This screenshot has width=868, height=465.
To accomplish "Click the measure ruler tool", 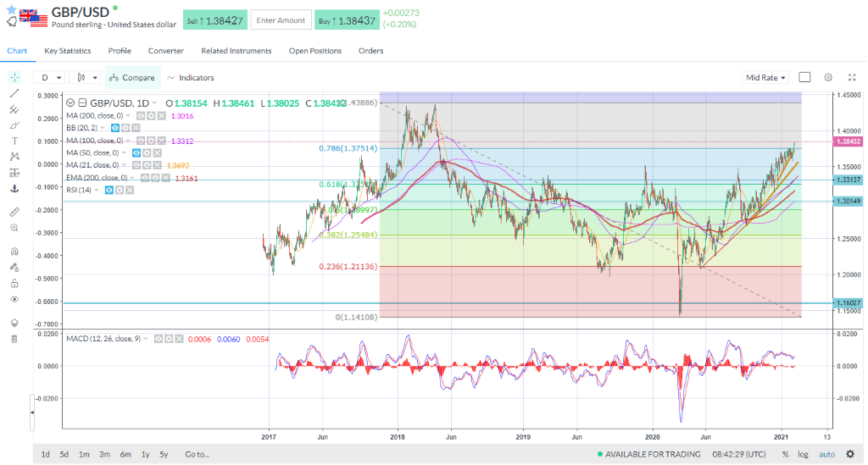I will click(14, 211).
